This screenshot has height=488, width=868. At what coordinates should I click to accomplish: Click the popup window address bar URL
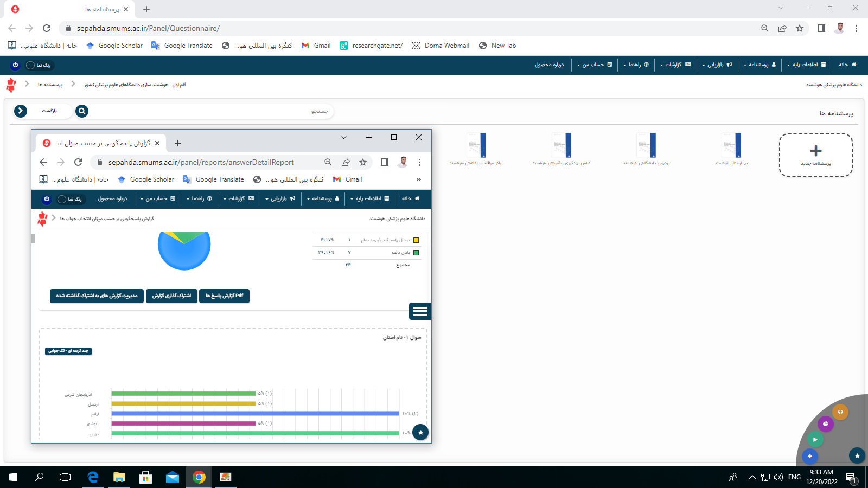pos(201,162)
